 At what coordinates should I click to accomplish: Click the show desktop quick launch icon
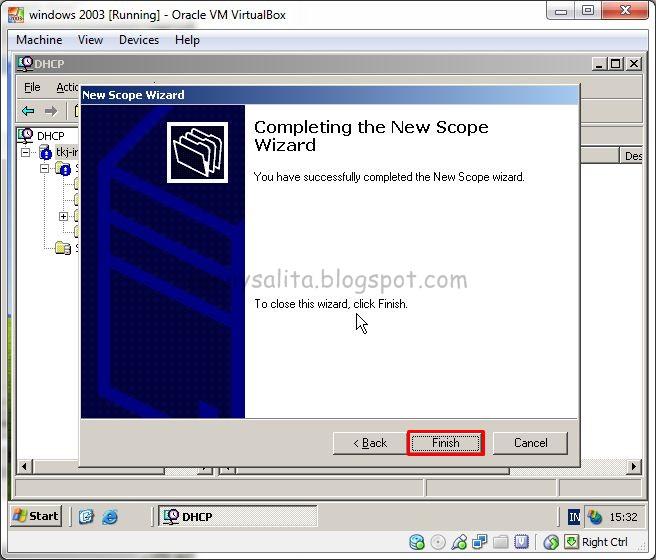[86, 517]
